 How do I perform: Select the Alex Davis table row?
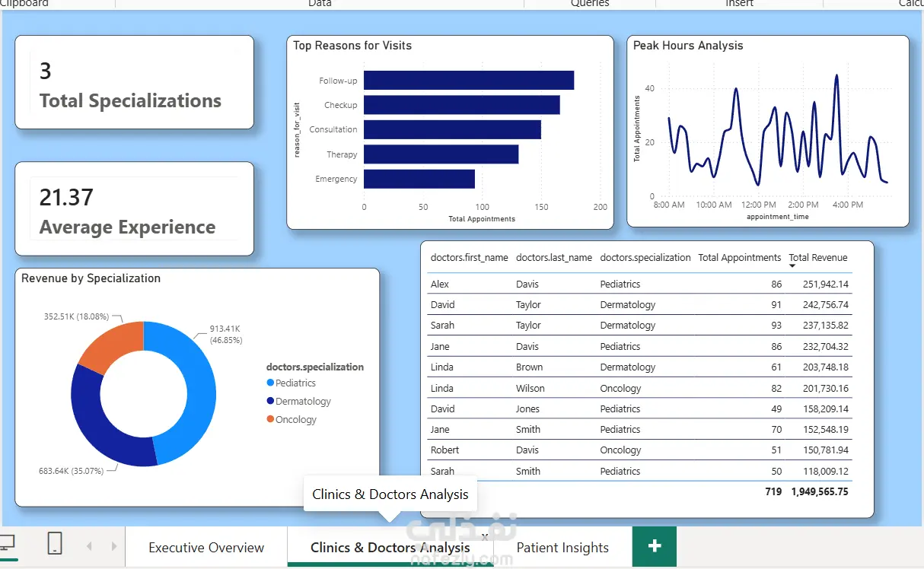click(x=639, y=284)
